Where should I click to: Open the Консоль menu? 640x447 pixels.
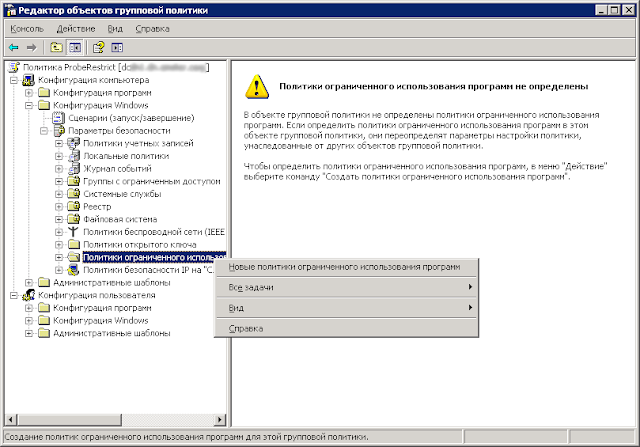point(27,29)
